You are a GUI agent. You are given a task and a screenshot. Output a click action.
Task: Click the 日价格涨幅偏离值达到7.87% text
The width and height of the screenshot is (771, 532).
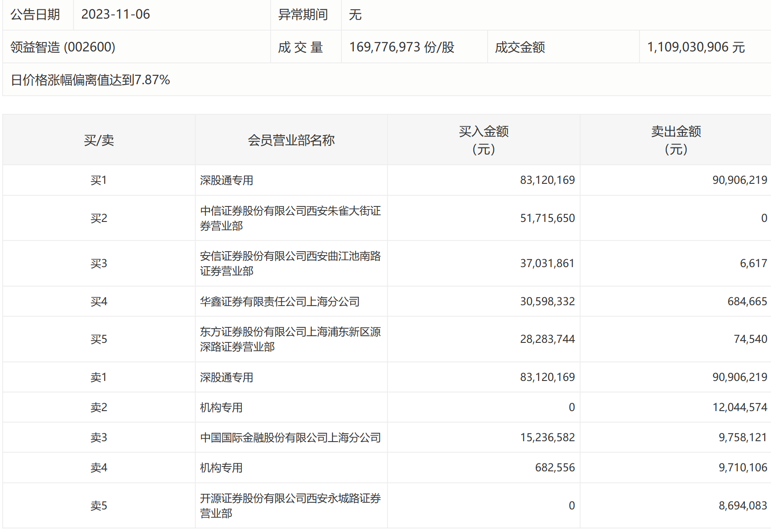click(x=90, y=80)
